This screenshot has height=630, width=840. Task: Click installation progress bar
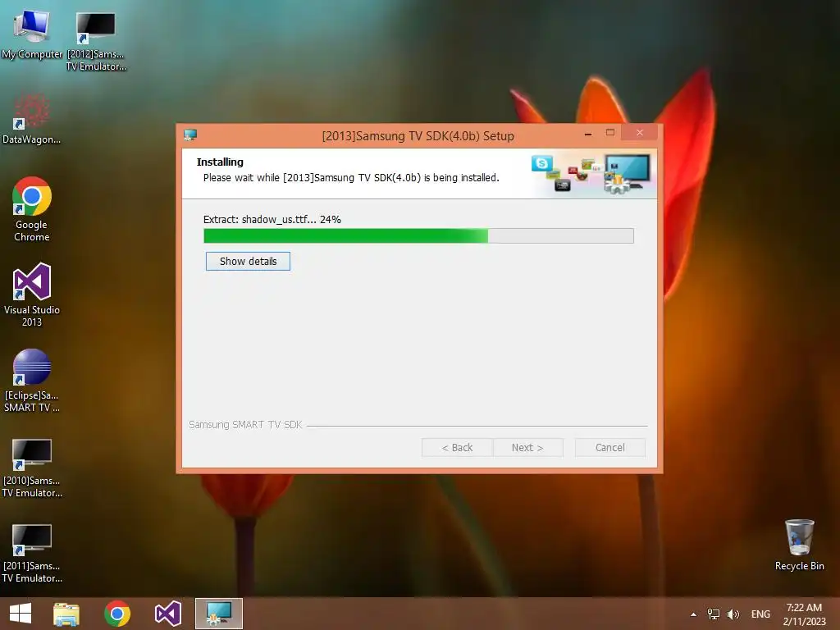418,235
